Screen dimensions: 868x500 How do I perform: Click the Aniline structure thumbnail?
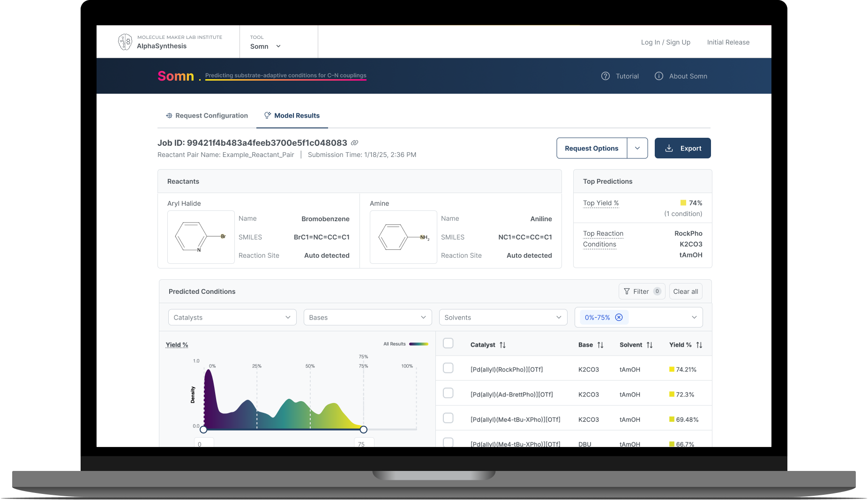[x=404, y=237]
